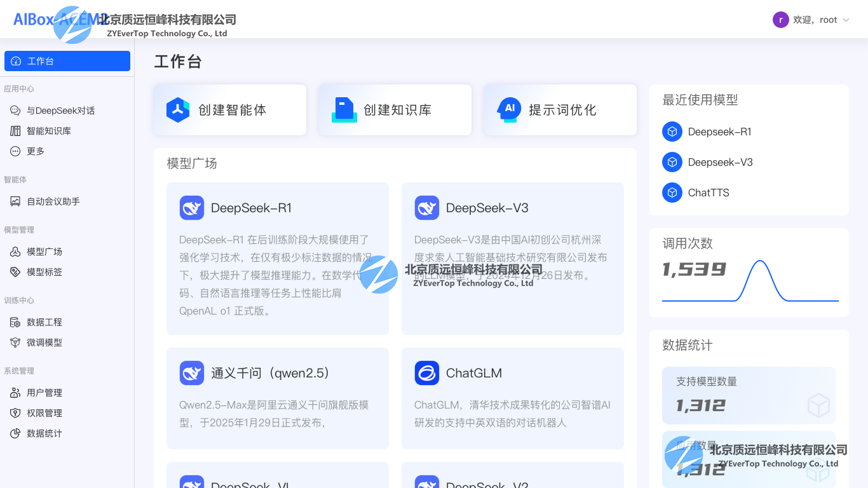Select Deepseek-V3 in recently used models
The image size is (868, 488).
[721, 162]
